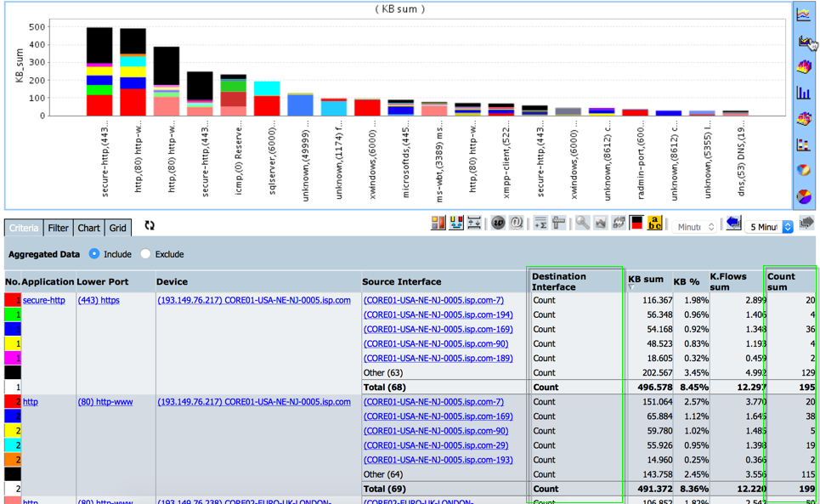This screenshot has height=504, width=820.
Task: Click the 491.372 KB sum total
Action: [x=655, y=489]
